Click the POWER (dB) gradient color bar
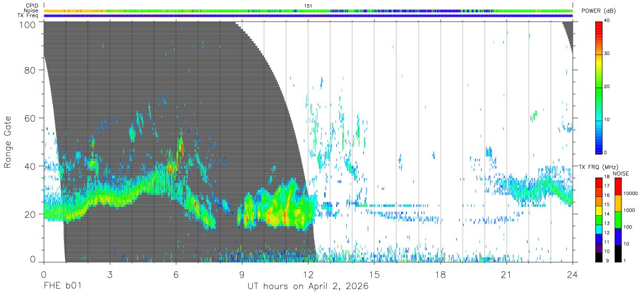This screenshot has width=644, height=297. click(x=599, y=87)
